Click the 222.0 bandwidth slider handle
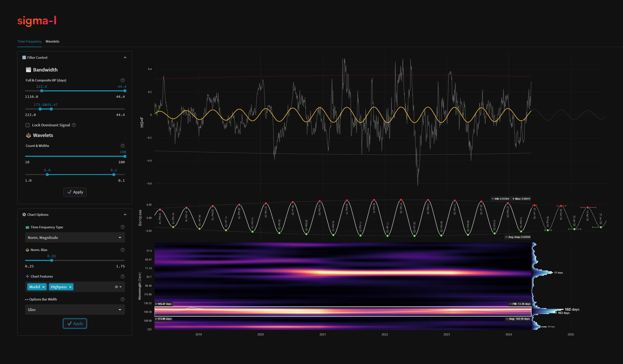The width and height of the screenshot is (623, 364). pyautogui.click(x=41, y=91)
